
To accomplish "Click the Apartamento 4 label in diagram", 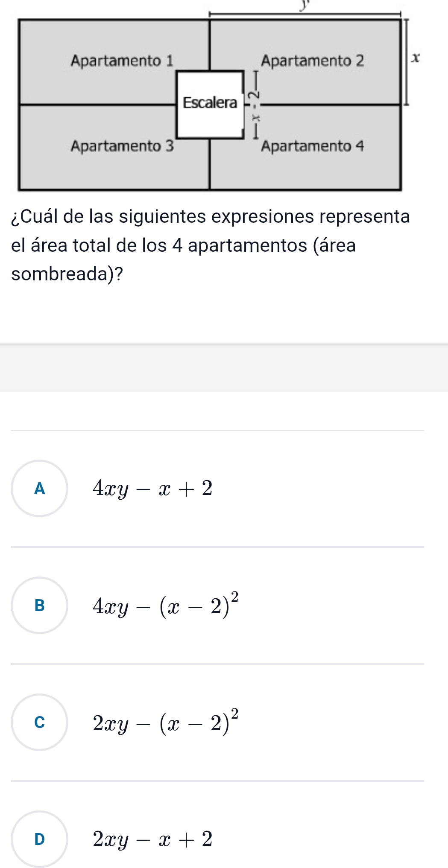I will tap(312, 146).
